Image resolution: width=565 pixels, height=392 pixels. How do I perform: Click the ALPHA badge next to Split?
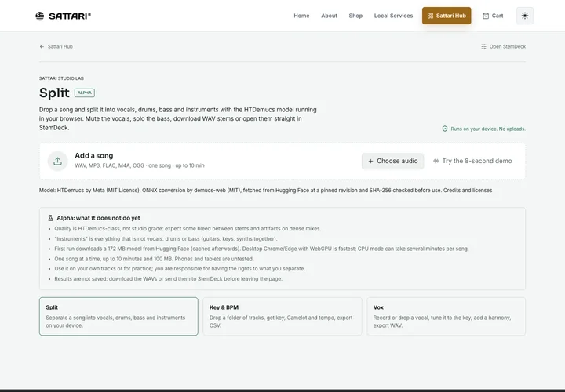coord(85,93)
